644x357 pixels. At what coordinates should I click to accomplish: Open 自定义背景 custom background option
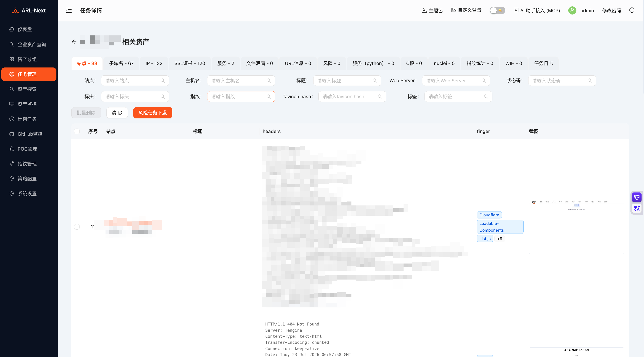(466, 10)
